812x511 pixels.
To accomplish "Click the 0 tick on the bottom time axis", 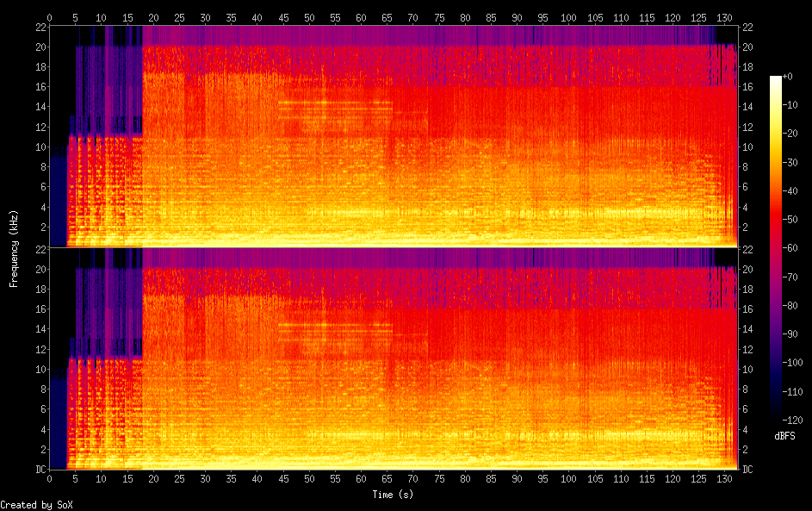I will point(49,478).
